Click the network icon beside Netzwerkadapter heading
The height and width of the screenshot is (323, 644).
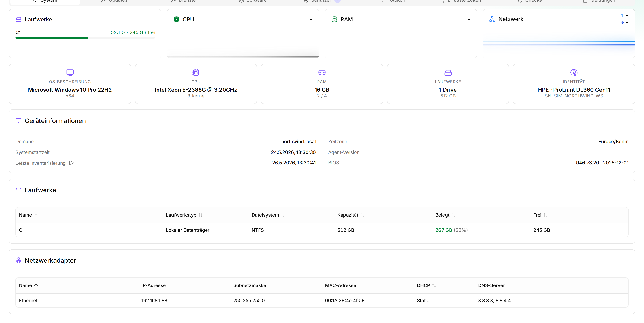19,261
